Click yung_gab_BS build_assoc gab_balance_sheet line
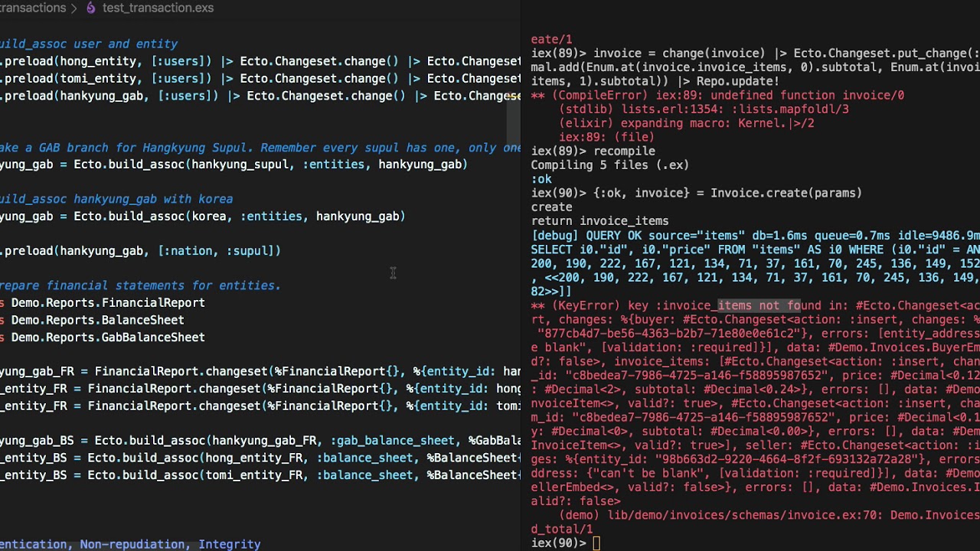This screenshot has width=980, height=551. coord(260,441)
